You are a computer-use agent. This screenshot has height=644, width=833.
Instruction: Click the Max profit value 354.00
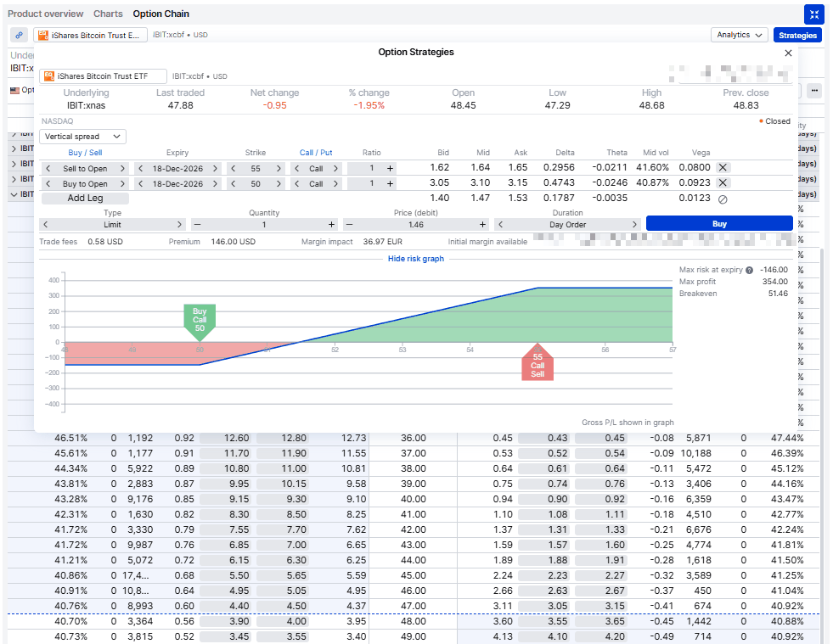[775, 282]
